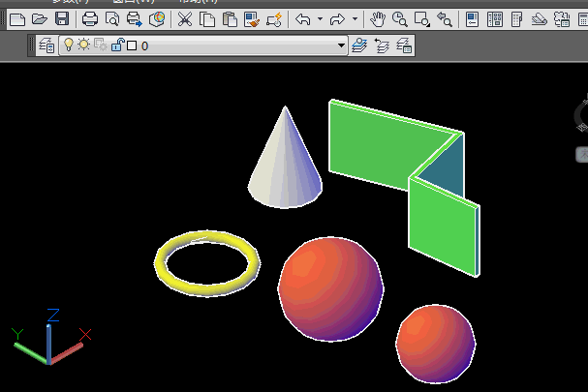Activate Zoom Realtime tool
This screenshot has width=588, height=392.
point(400,19)
